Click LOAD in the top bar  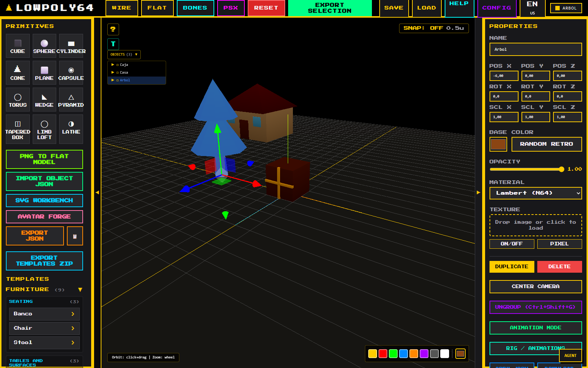[x=427, y=8]
